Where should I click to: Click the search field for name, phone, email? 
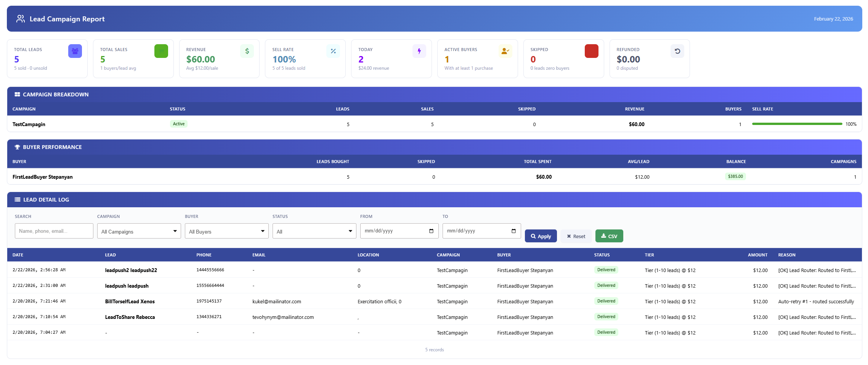(54, 231)
